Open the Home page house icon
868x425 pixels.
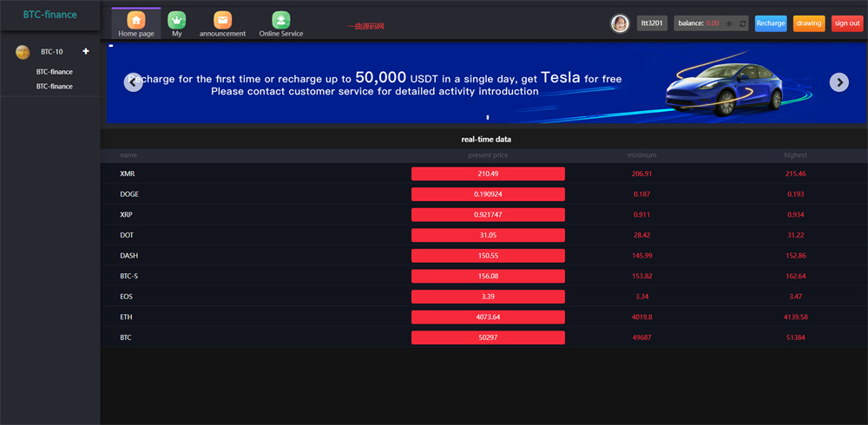click(x=136, y=20)
